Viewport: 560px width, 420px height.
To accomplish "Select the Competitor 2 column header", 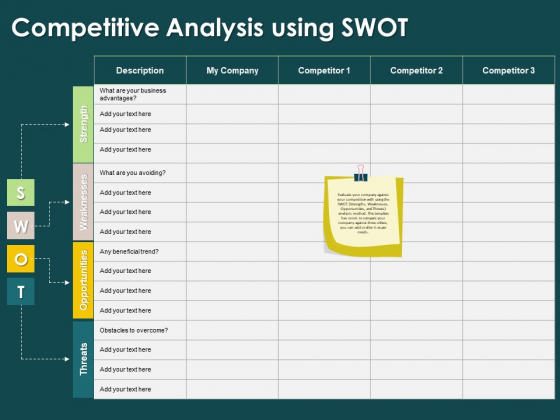I will click(416, 70).
